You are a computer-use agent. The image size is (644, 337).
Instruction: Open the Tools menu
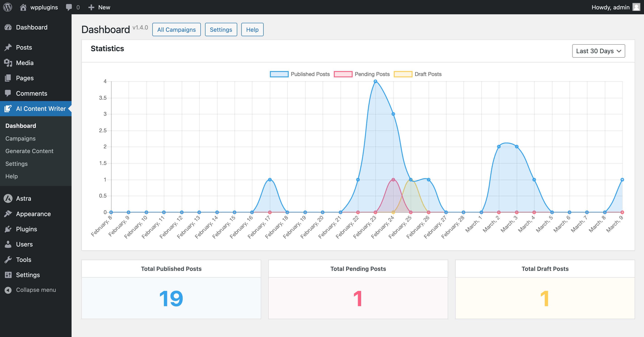coord(23,259)
